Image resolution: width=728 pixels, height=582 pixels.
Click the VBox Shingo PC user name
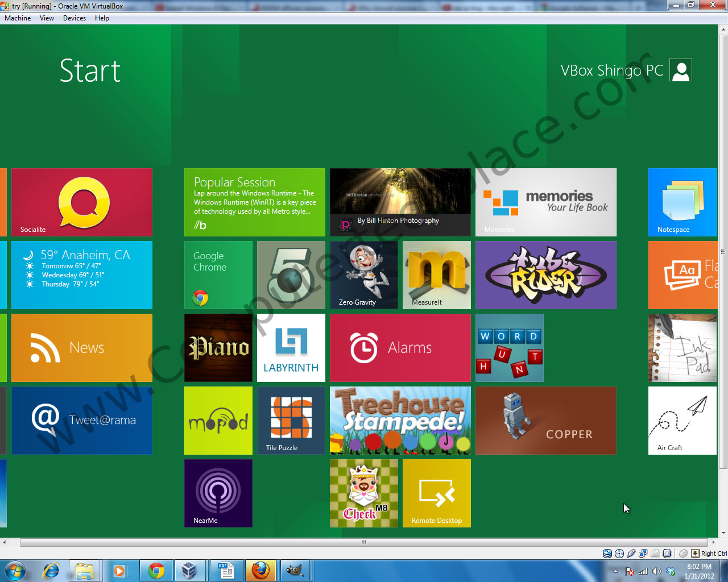click(612, 70)
